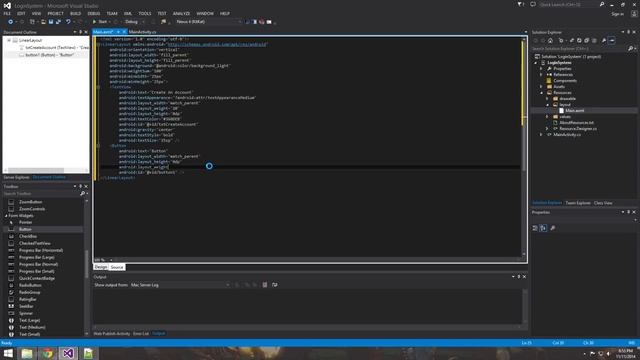Image resolution: width=640 pixels, height=360 pixels.
Task: Click the Undo toolbar icon
Action: [68, 22]
